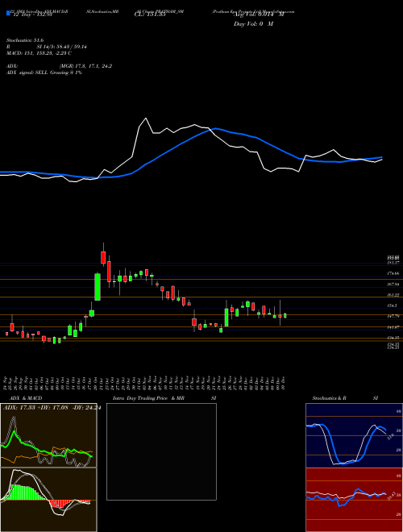Image resolution: width=403 pixels, height=532 pixels.
Task: Click the 174.66 price axis label
Action: coord(393,273)
